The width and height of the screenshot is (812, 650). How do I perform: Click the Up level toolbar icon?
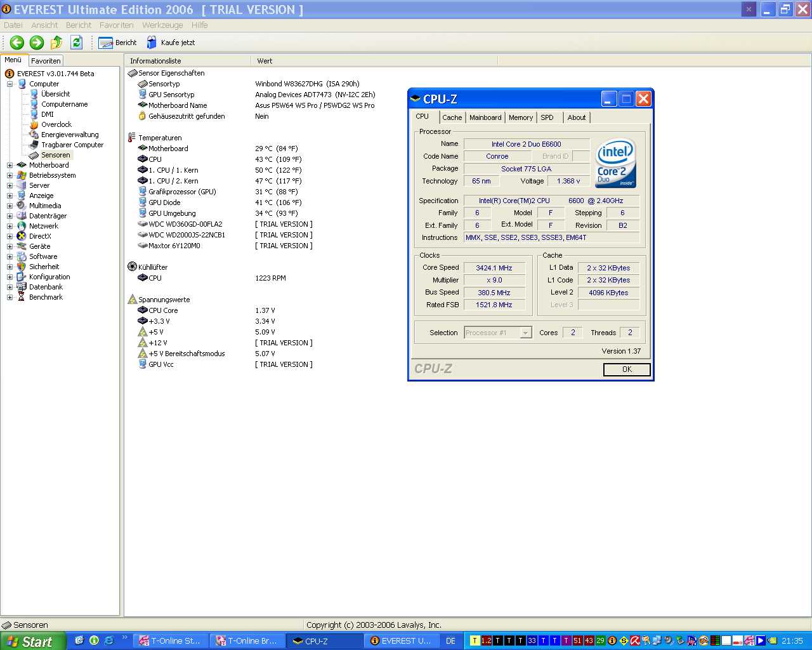pos(56,43)
